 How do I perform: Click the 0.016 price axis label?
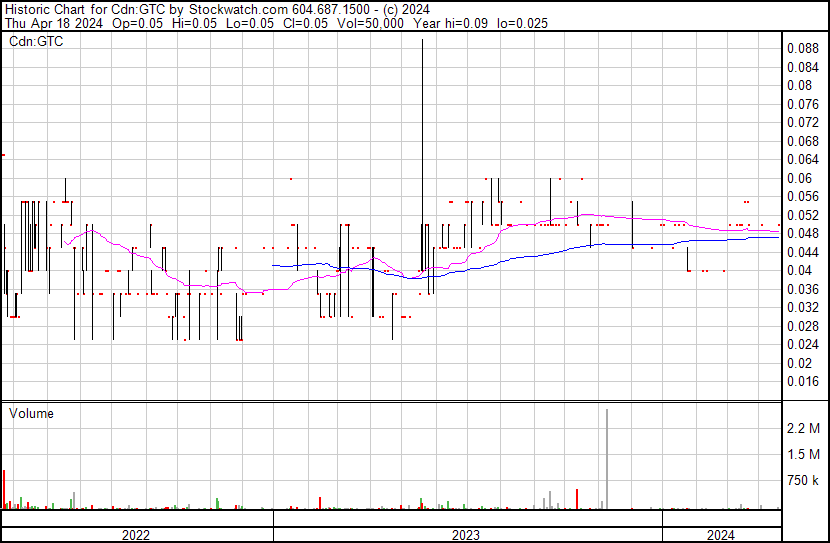[803, 381]
